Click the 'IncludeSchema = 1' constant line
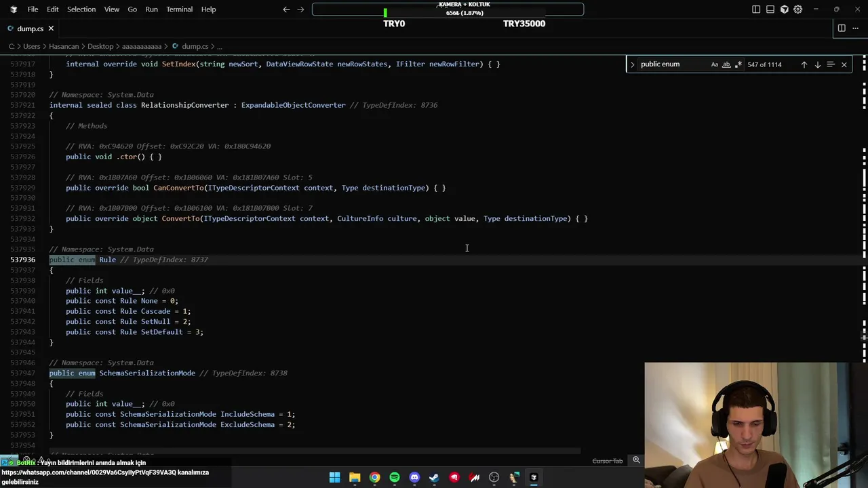Viewport: 868px width, 488px height. click(180, 414)
